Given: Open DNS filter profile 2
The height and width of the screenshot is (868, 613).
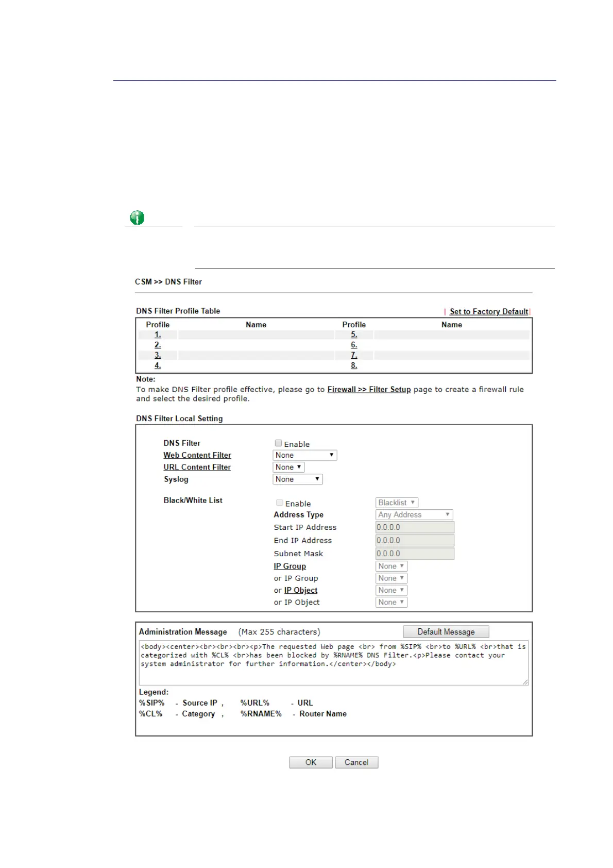Looking at the screenshot, I should 158,345.
